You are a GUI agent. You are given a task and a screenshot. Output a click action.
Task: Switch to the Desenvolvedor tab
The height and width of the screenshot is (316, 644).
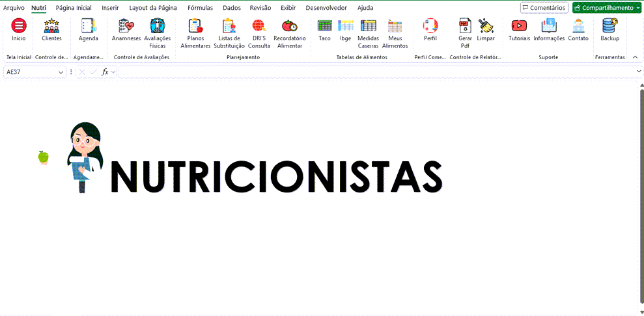coord(326,8)
